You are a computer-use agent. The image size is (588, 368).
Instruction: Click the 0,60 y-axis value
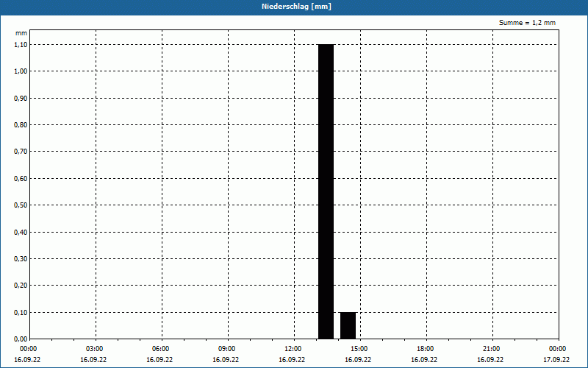[x=21, y=178]
